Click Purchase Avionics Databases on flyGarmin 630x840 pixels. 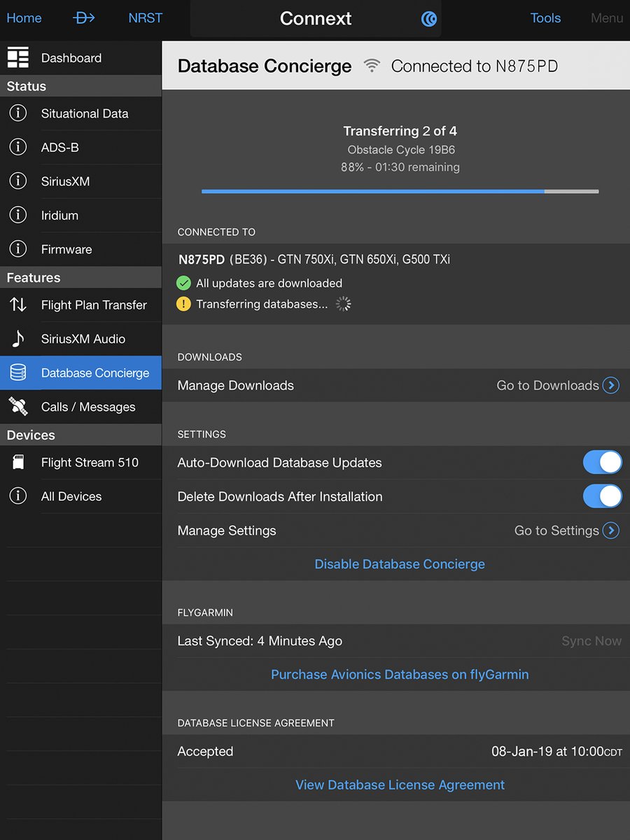pos(400,675)
